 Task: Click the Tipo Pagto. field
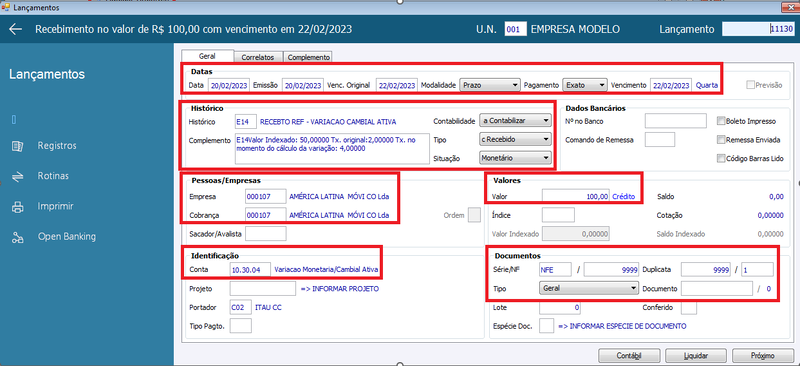pos(240,326)
